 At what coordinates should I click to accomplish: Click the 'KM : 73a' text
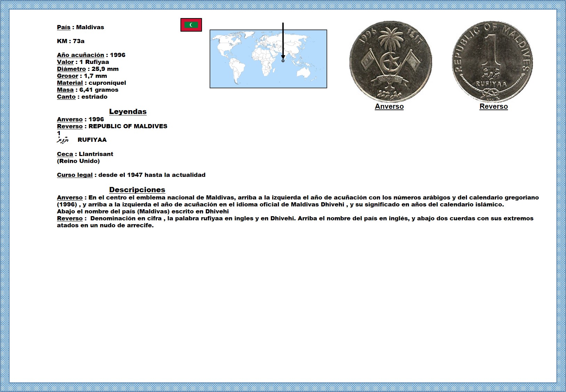(71, 41)
